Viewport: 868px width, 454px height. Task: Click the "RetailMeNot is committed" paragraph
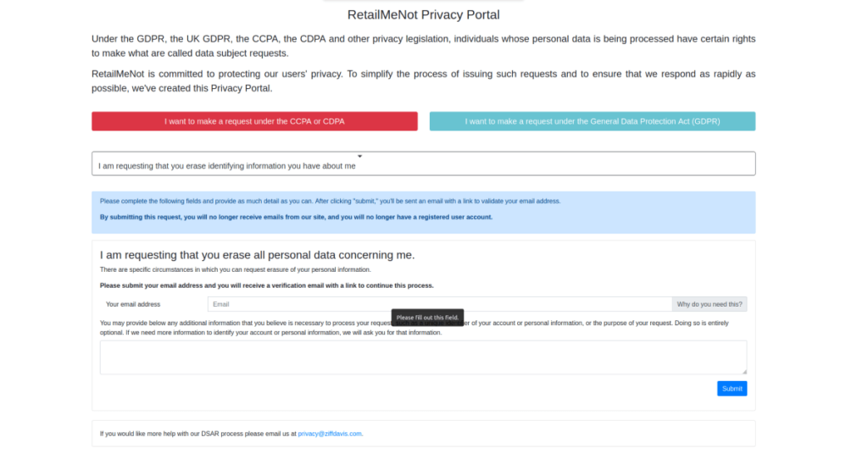click(x=423, y=80)
